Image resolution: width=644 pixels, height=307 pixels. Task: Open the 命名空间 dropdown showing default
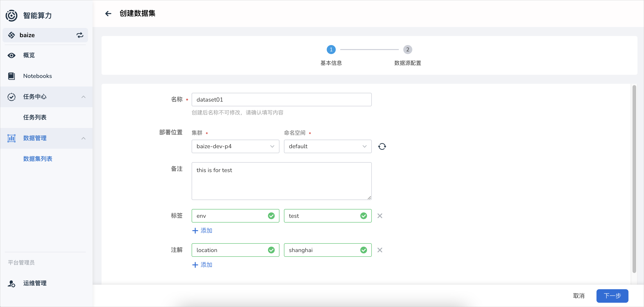(327, 146)
